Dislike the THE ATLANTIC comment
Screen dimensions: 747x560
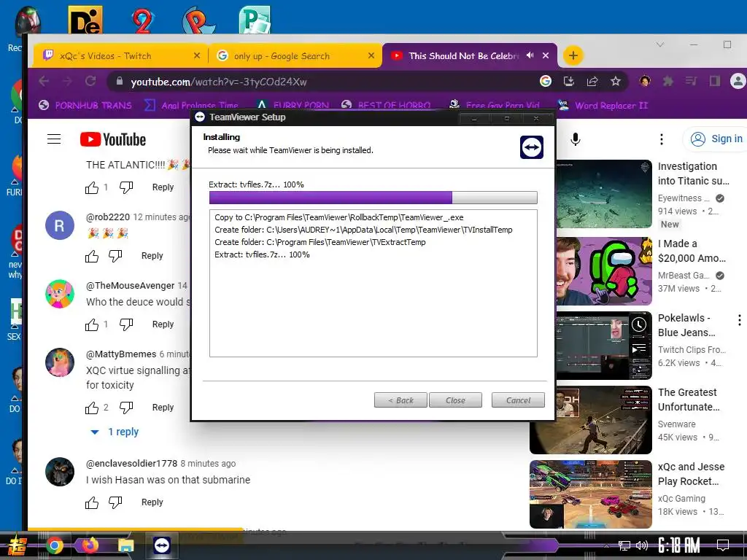tap(125, 187)
